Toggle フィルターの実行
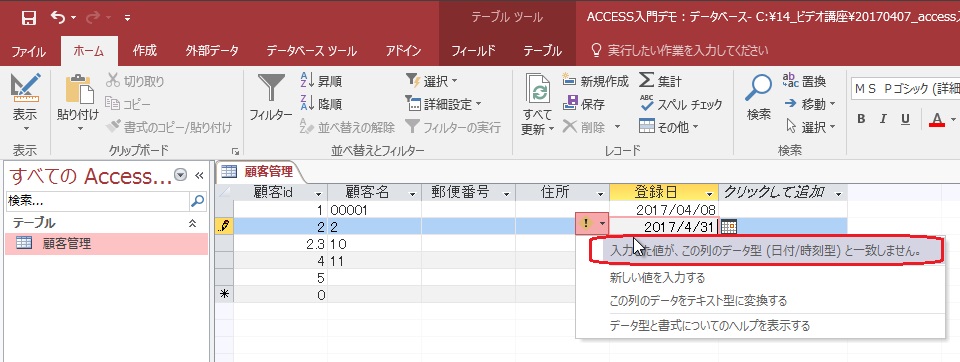960x362 pixels. [454, 127]
